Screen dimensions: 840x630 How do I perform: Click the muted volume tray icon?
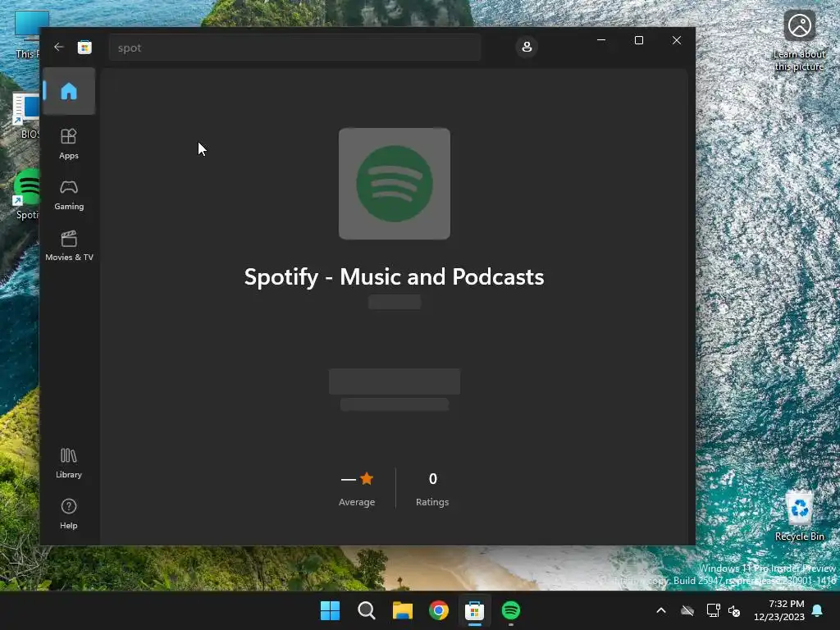click(x=734, y=610)
